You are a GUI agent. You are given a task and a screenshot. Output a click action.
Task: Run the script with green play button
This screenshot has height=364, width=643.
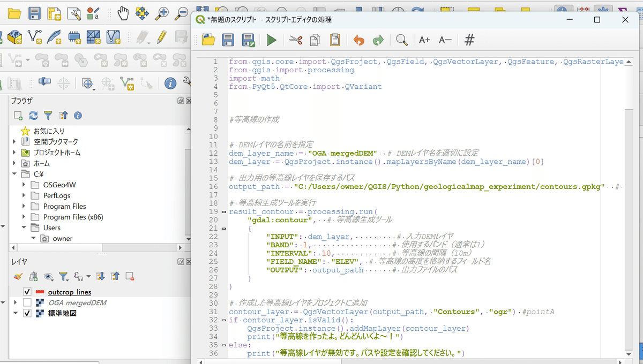272,40
